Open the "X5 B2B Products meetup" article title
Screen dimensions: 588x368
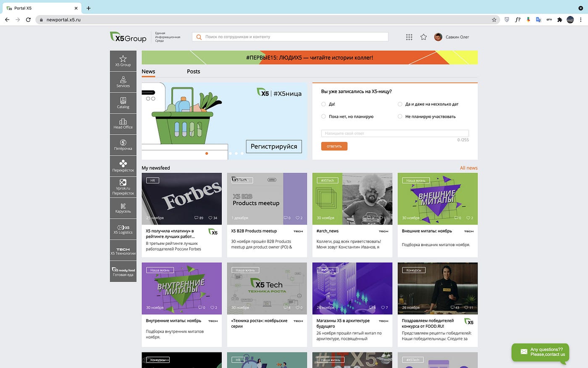coord(254,231)
